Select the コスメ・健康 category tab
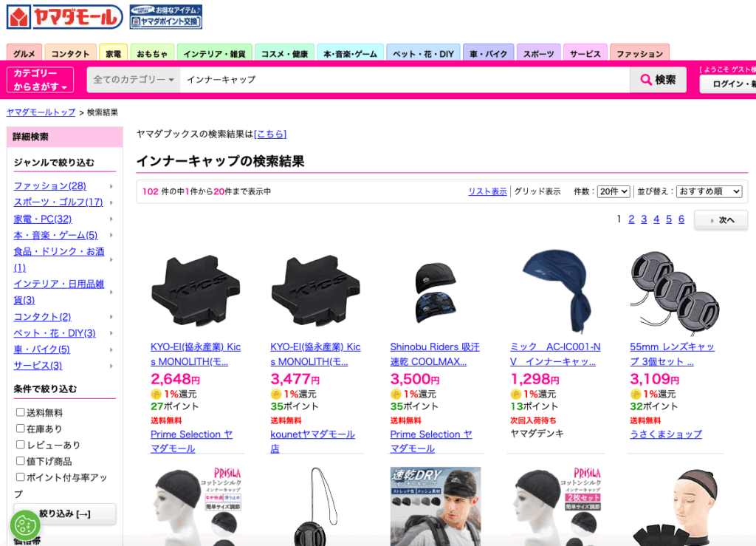Screen dimensions: 756x546 pyautogui.click(x=284, y=52)
